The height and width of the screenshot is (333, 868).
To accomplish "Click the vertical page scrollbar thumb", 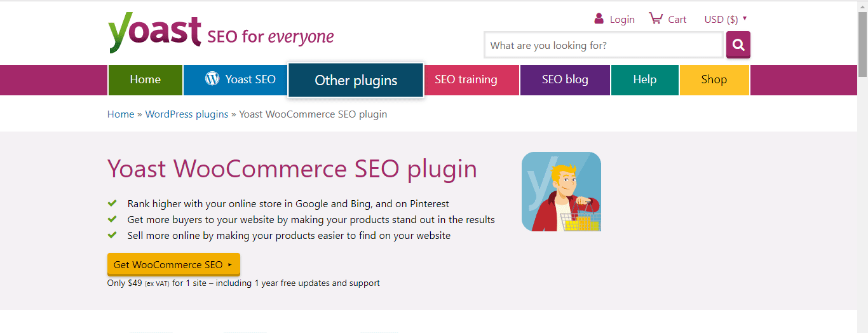I will pos(862,38).
